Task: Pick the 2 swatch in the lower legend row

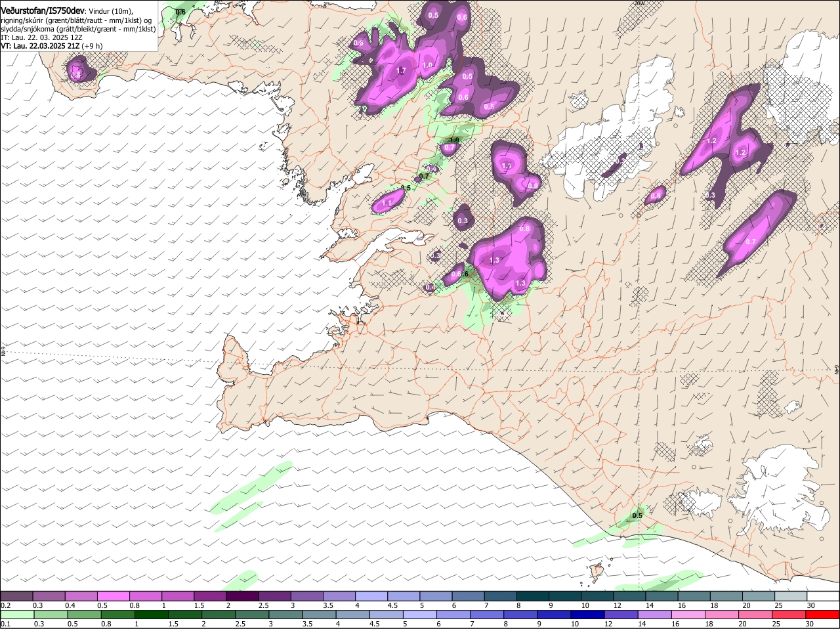Action: tap(219, 615)
